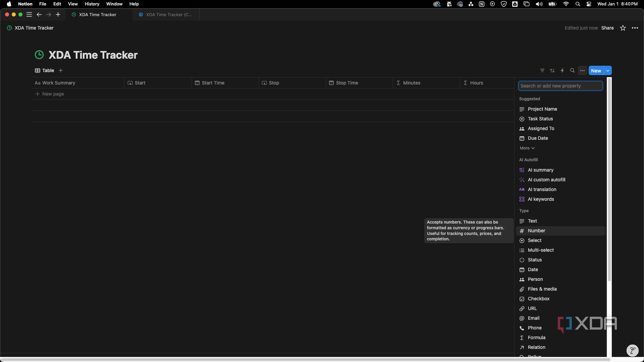Click the Work Summary column header
644x362 pixels.
click(79, 83)
